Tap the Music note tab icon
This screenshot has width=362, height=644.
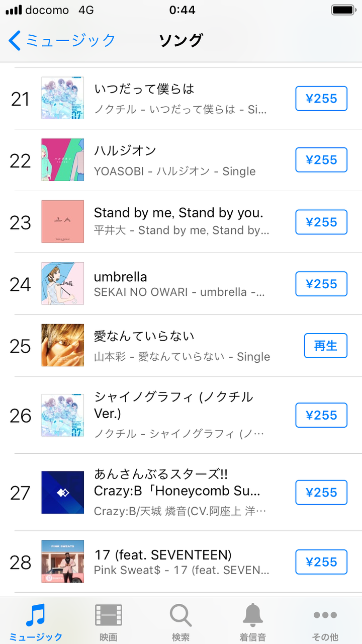(x=36, y=615)
